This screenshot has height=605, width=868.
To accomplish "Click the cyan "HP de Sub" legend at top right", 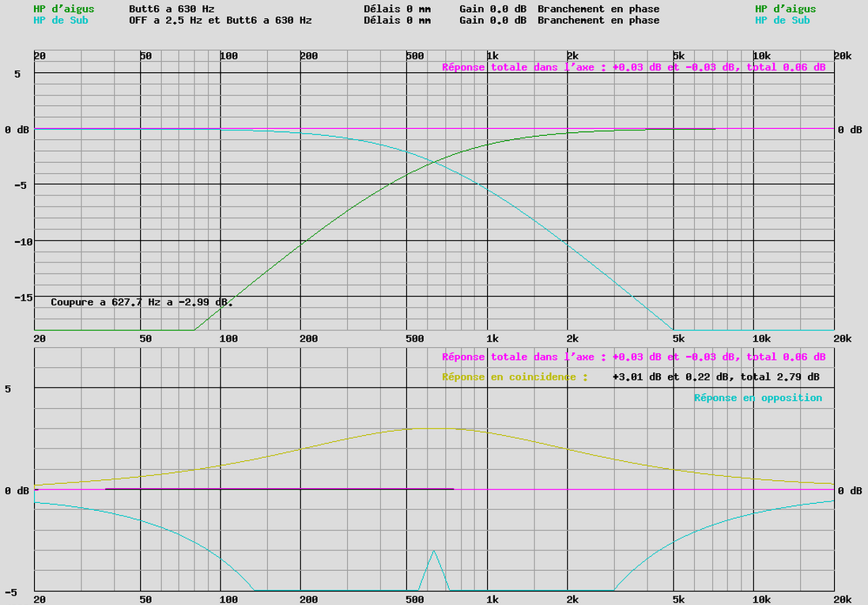I will pyautogui.click(x=782, y=21).
